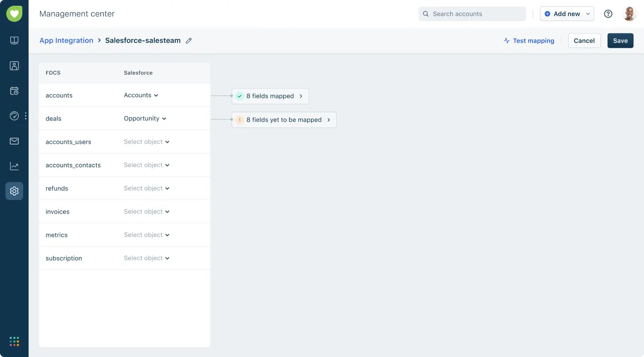Open the colorful app switcher grid
This screenshot has height=357, width=644.
click(x=14, y=341)
